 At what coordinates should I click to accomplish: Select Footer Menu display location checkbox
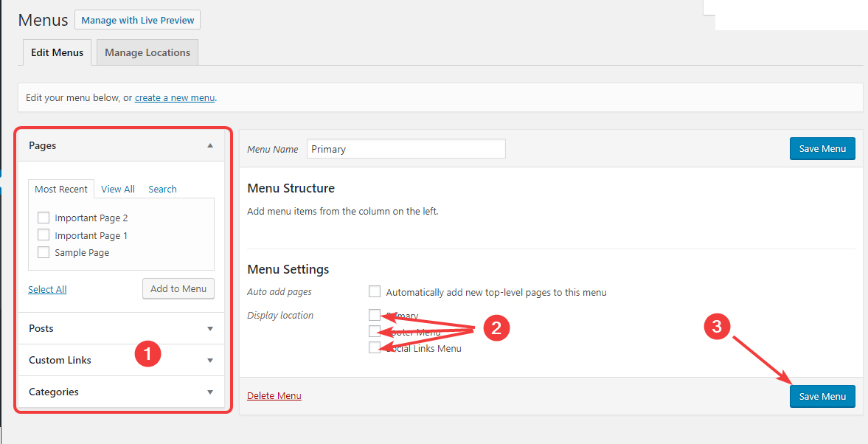tap(375, 331)
